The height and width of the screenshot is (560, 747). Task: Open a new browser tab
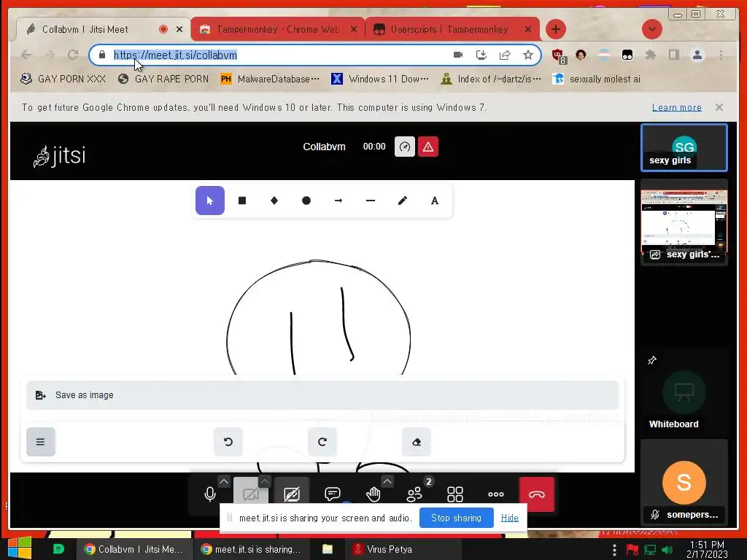[x=555, y=29]
